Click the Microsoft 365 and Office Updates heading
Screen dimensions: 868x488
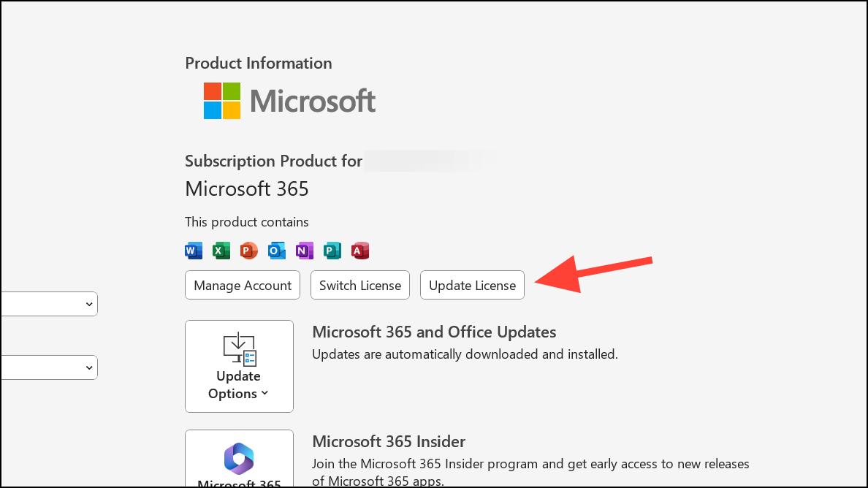coord(434,332)
